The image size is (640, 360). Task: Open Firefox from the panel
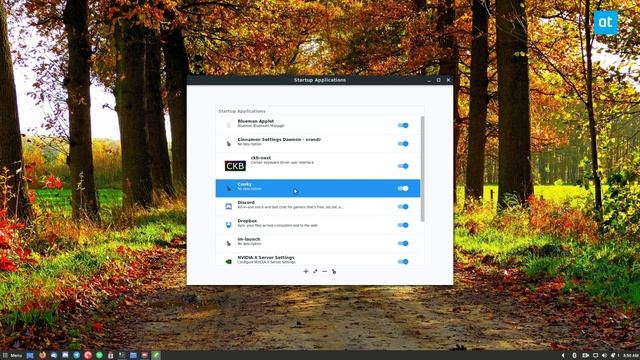[x=42, y=355]
